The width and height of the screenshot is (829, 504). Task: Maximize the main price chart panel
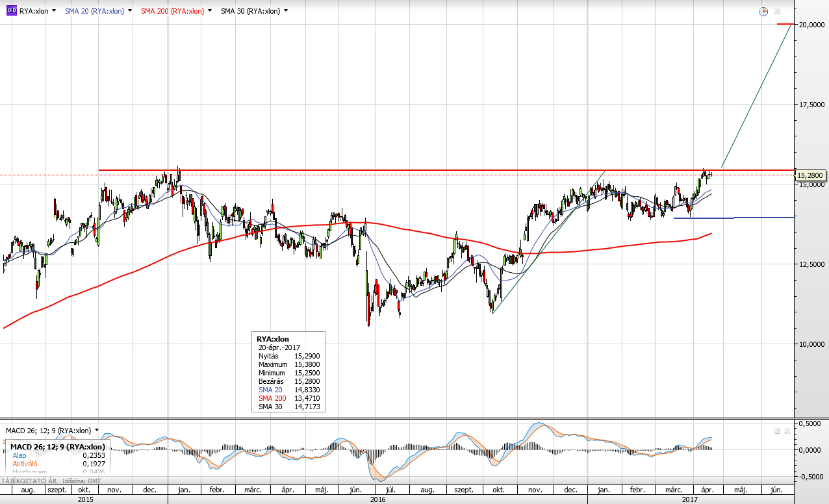pyautogui.click(x=778, y=12)
